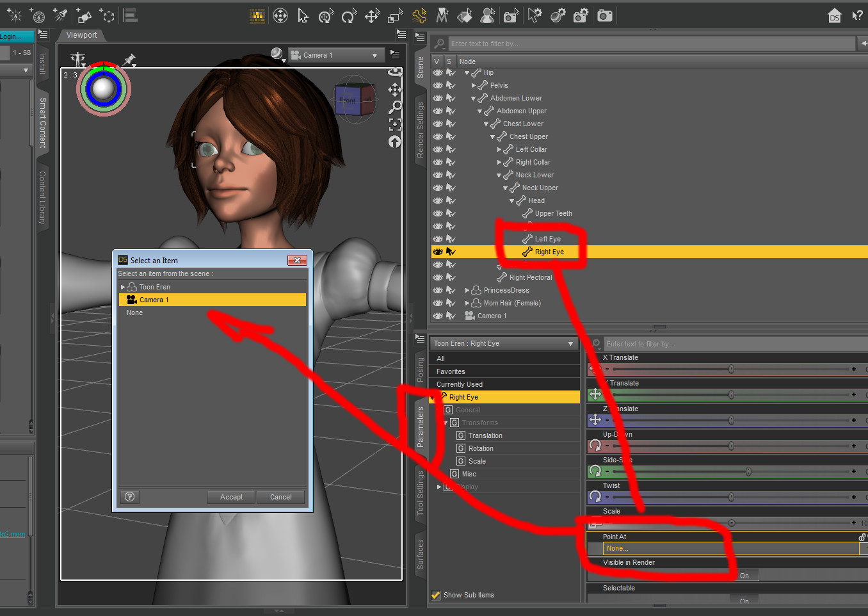
Task: Click Accept in the Select an Item dialog
Action: coord(231,497)
